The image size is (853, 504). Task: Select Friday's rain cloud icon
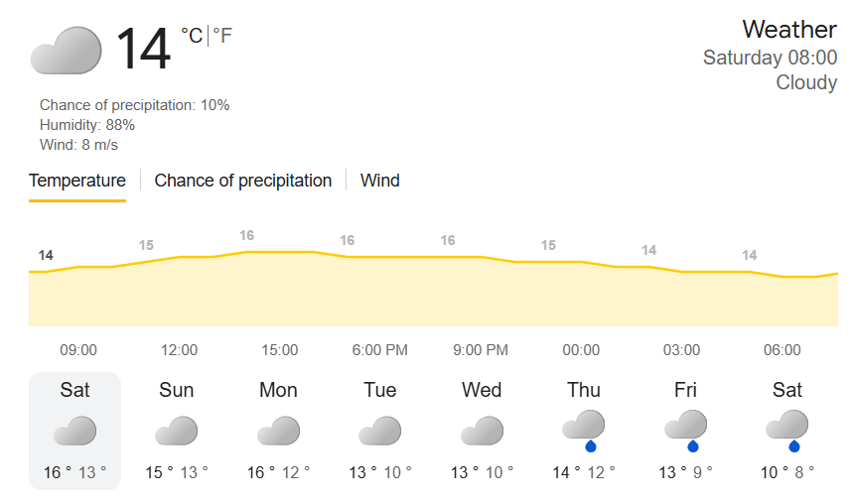(x=685, y=432)
